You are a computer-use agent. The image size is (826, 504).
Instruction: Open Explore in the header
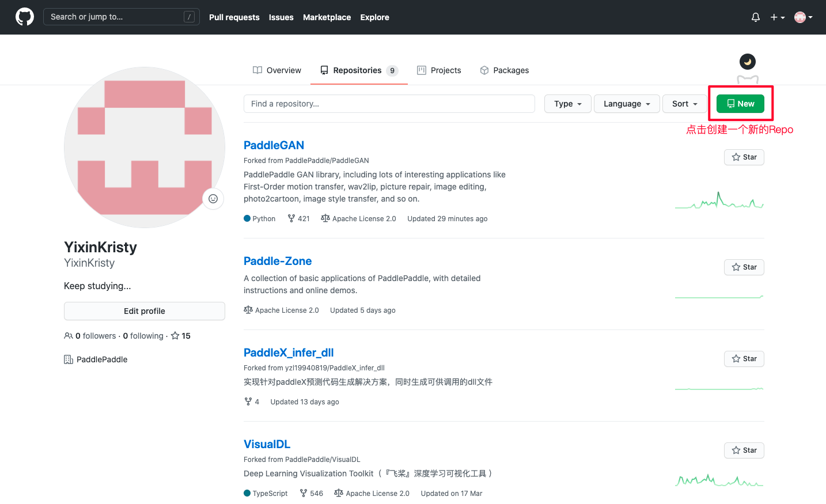375,17
